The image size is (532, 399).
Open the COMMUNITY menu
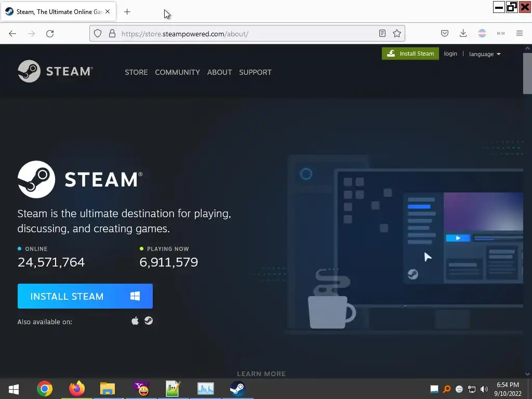[x=178, y=72]
